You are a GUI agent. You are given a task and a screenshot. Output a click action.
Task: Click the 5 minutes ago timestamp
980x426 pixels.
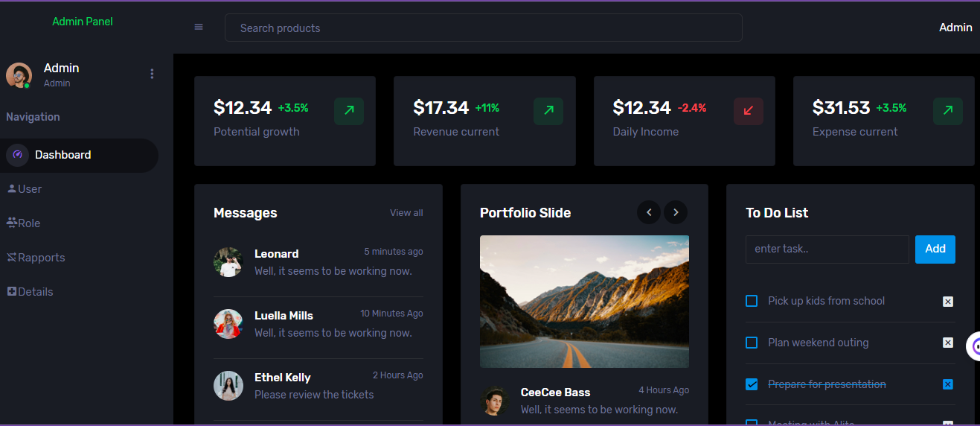(394, 252)
